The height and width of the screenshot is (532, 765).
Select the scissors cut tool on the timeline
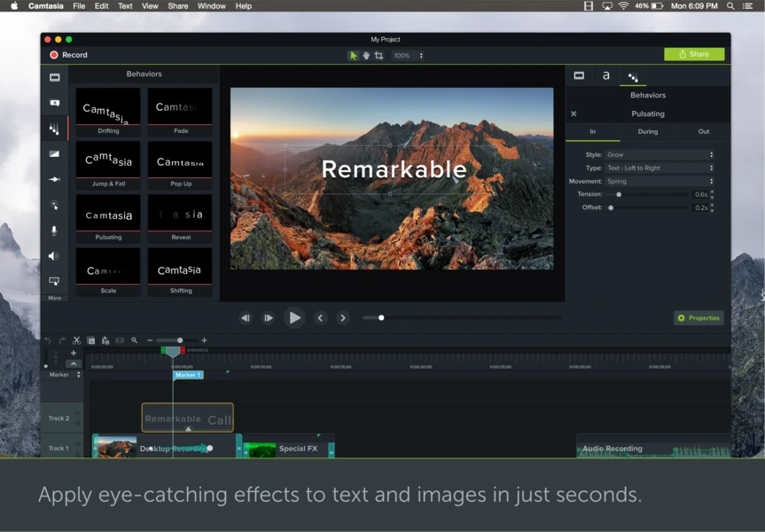76,340
